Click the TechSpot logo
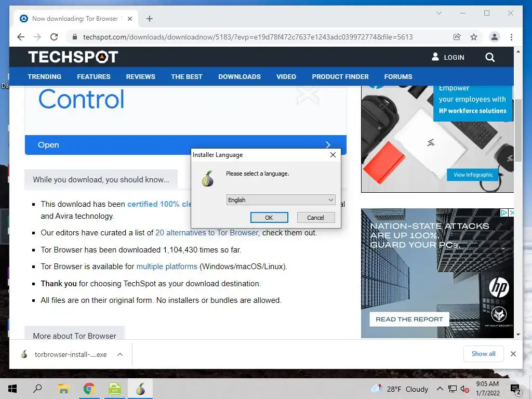The image size is (532, 399). [73, 57]
